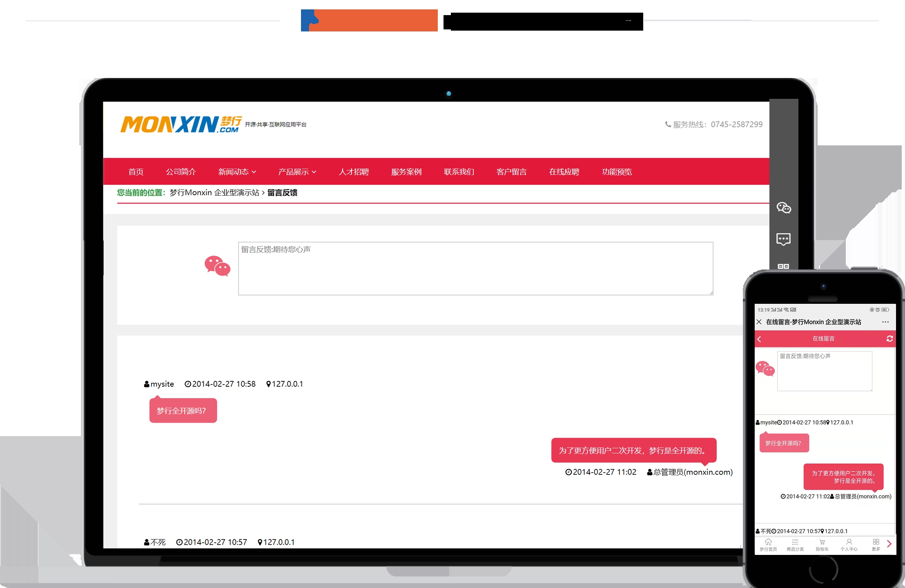Tap the 梦行首页 home icon in phone
Screen dimensions: 905x588
tap(768, 545)
